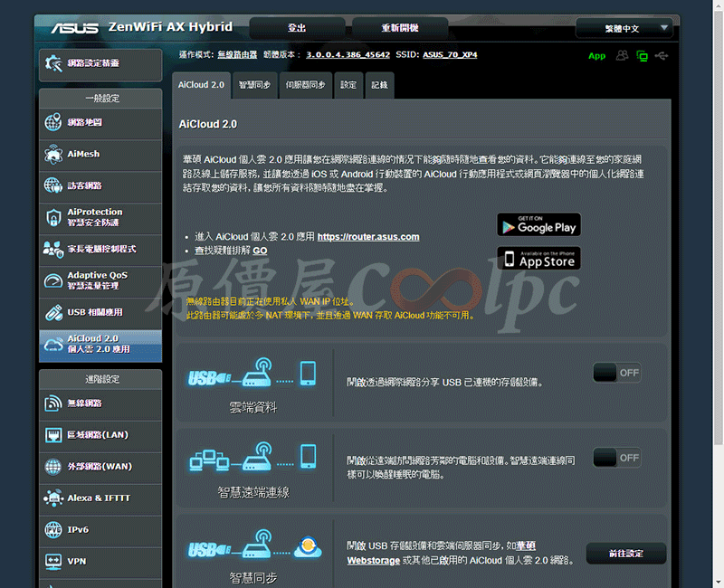
Task: Click the 前往設定 button for smart sync
Action: point(626,554)
